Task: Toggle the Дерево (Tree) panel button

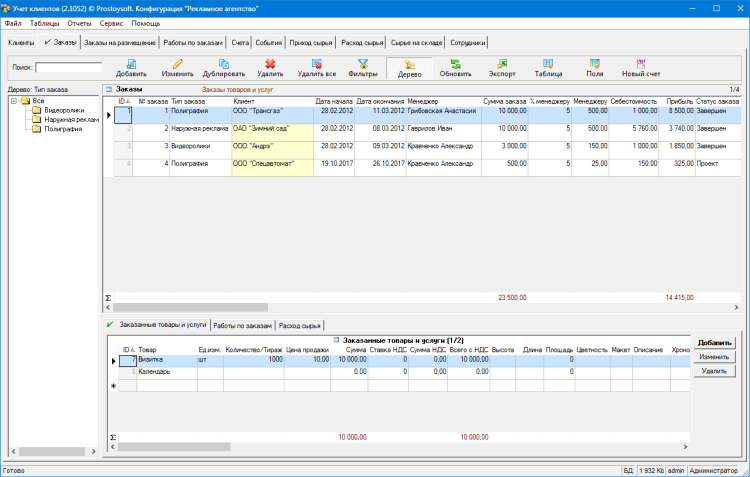Action: tap(409, 68)
